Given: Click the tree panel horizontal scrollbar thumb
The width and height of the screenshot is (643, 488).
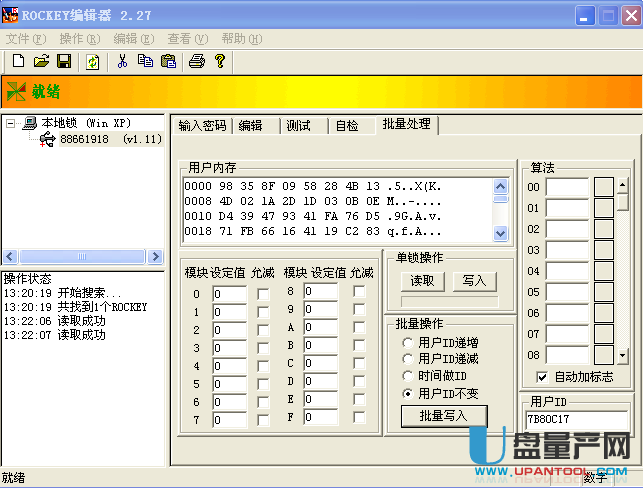Looking at the screenshot, I should (82, 257).
